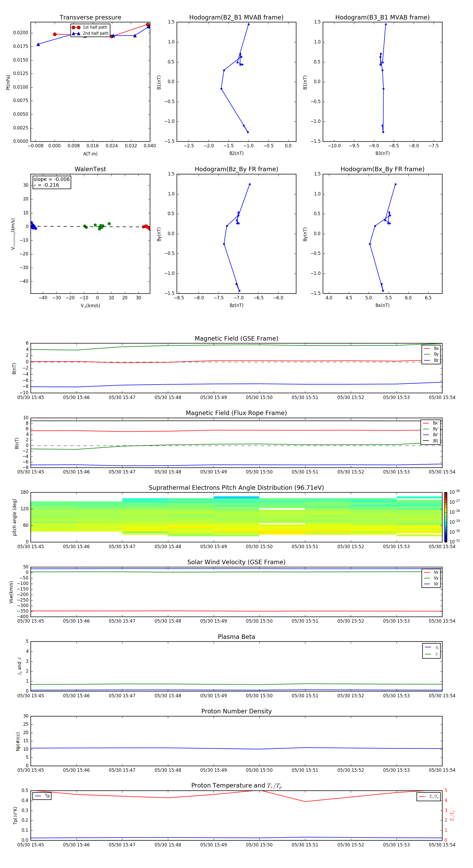Viewport: 473px width, 868px height.
Task: Click the "A(T·m)" x-axis label
Action: click(90, 154)
